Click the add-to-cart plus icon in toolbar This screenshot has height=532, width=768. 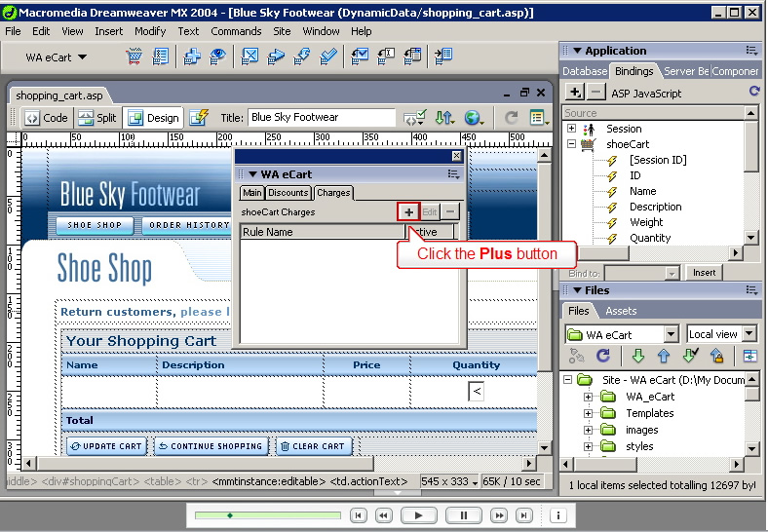pyautogui.click(x=191, y=57)
